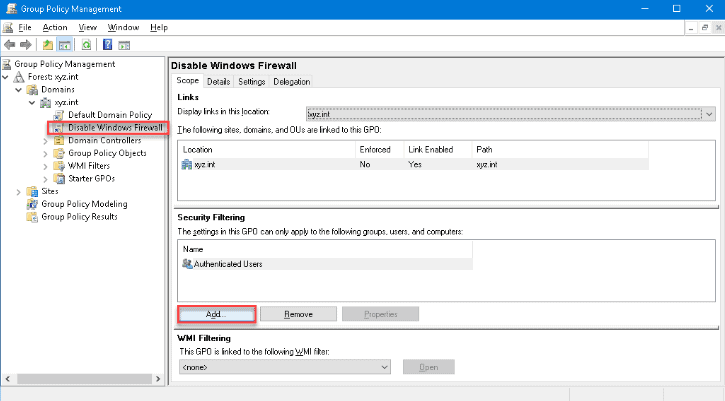The height and width of the screenshot is (401, 725).
Task: Click the Starter GPOs folder icon
Action: tap(59, 179)
